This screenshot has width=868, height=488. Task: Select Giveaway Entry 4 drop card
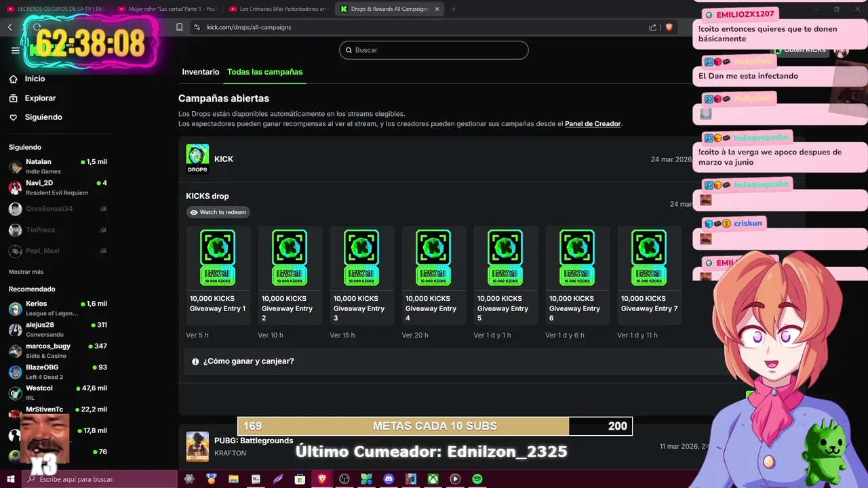pyautogui.click(x=434, y=275)
